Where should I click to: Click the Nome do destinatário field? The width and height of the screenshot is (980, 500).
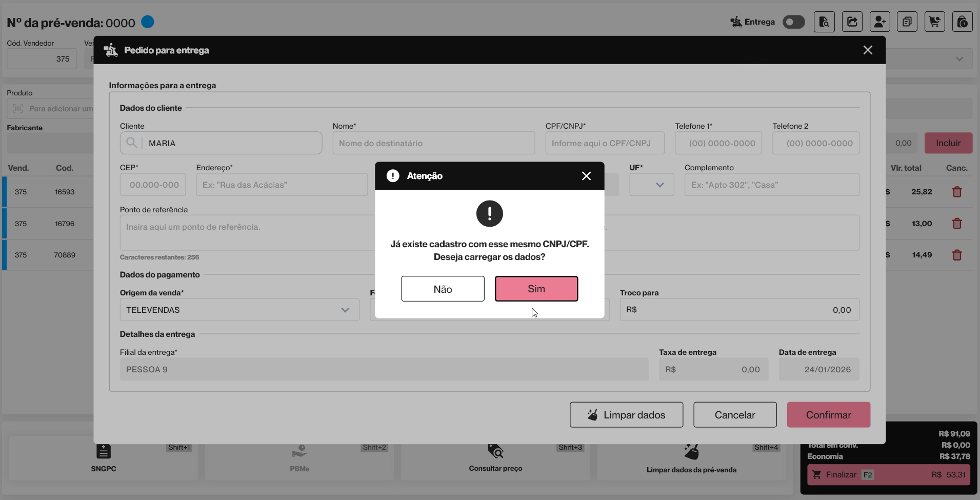click(x=434, y=143)
